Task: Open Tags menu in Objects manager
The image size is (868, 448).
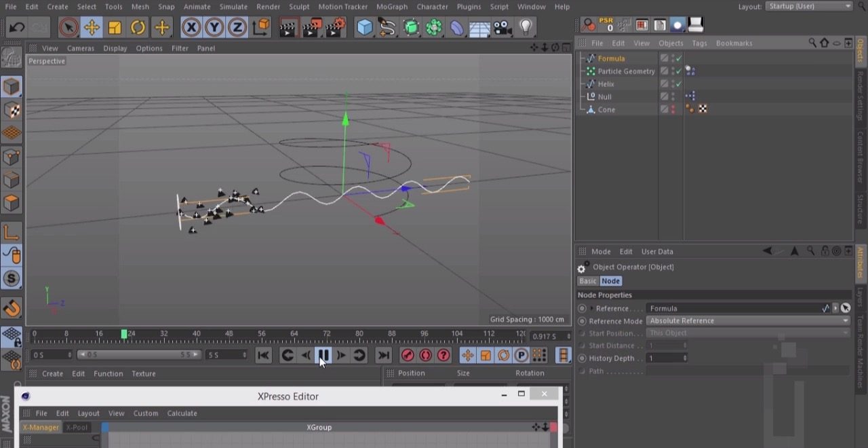Action: pos(699,43)
